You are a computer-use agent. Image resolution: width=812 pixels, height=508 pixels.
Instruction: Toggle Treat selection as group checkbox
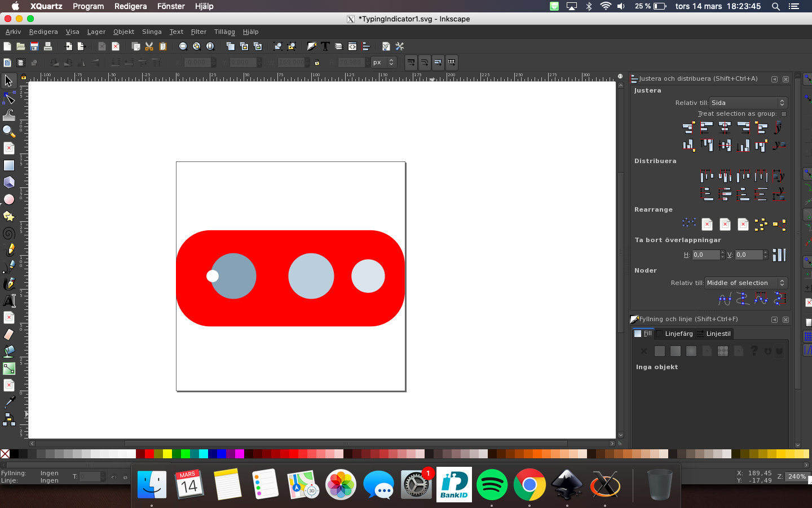click(x=783, y=114)
